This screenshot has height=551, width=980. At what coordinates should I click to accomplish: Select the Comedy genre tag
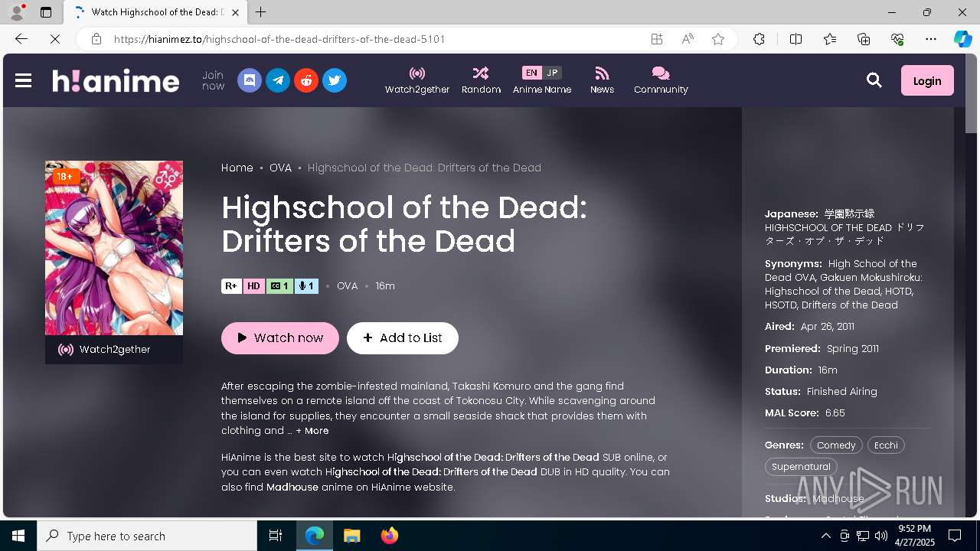tap(836, 445)
